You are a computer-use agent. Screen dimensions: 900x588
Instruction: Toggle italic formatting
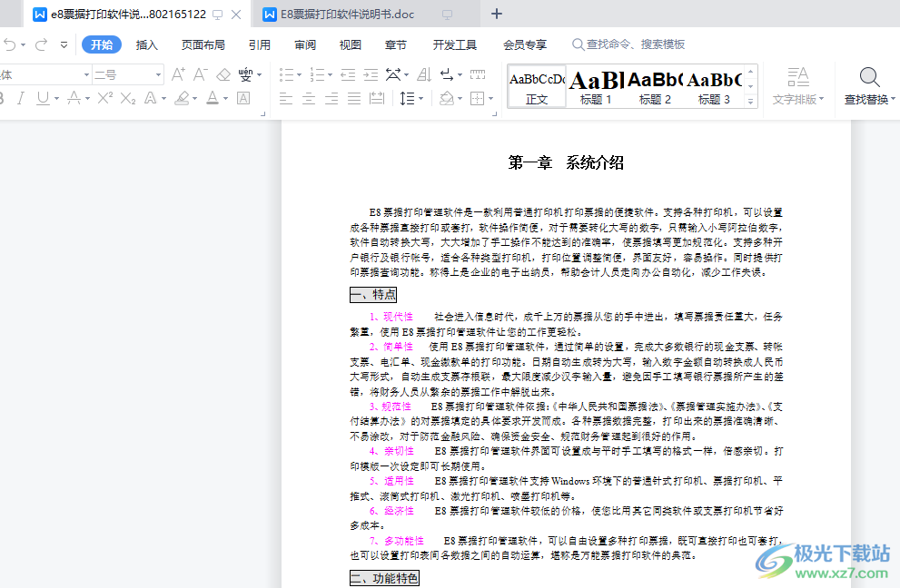pyautogui.click(x=21, y=98)
